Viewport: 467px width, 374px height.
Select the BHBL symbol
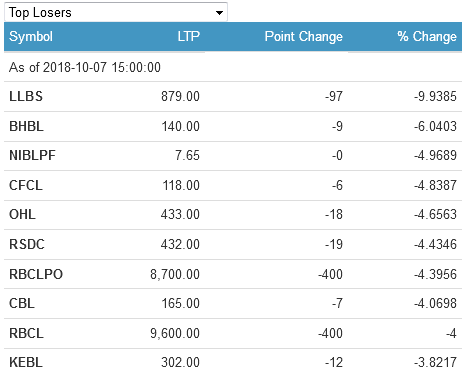pyautogui.click(x=26, y=126)
